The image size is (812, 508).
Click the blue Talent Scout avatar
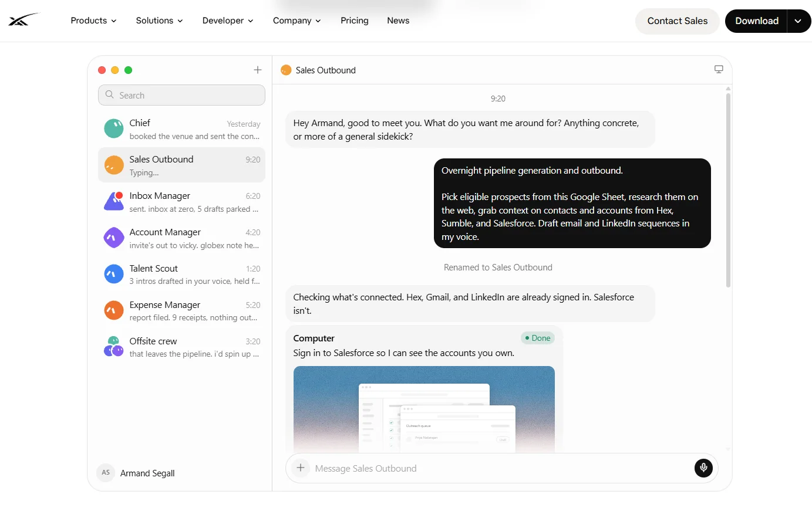[x=114, y=274]
